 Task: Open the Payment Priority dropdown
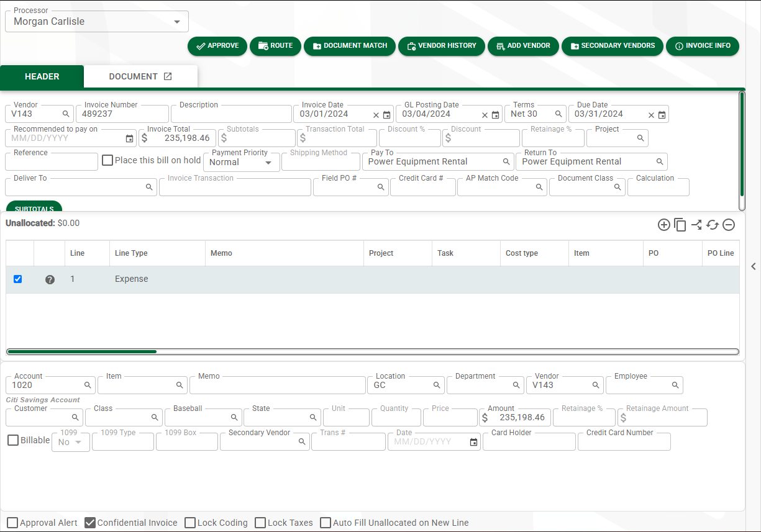click(x=242, y=162)
